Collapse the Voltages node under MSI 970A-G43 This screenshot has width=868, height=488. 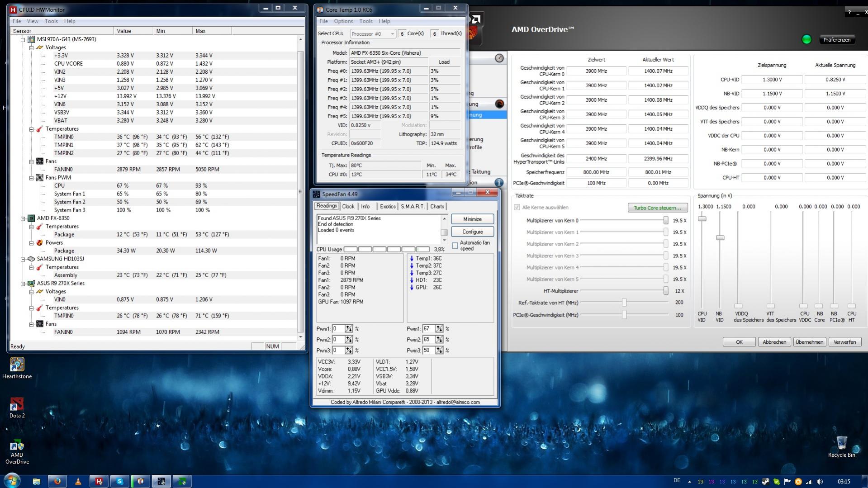[x=31, y=47]
